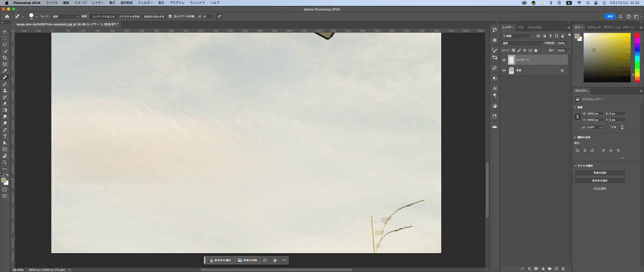Click the link layers icon at panel bottom
Image resolution: width=644 pixels, height=272 pixels.
point(522,268)
